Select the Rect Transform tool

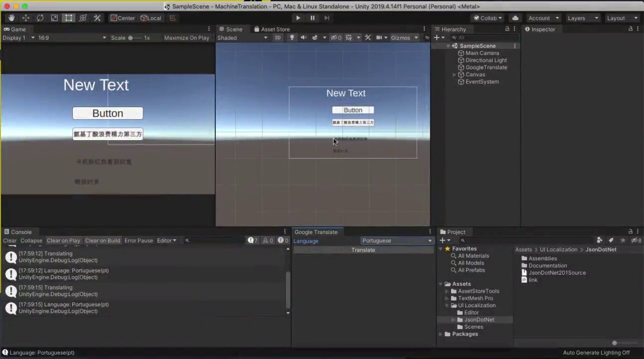69,18
